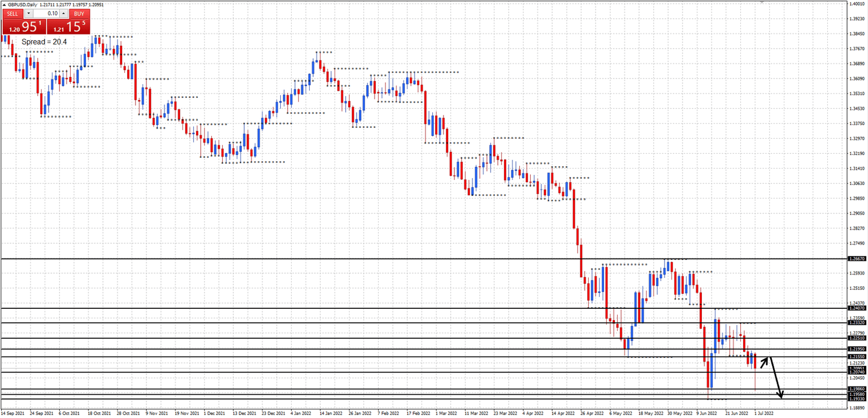Click the 1.32190 price axis label

pyautogui.click(x=858, y=153)
